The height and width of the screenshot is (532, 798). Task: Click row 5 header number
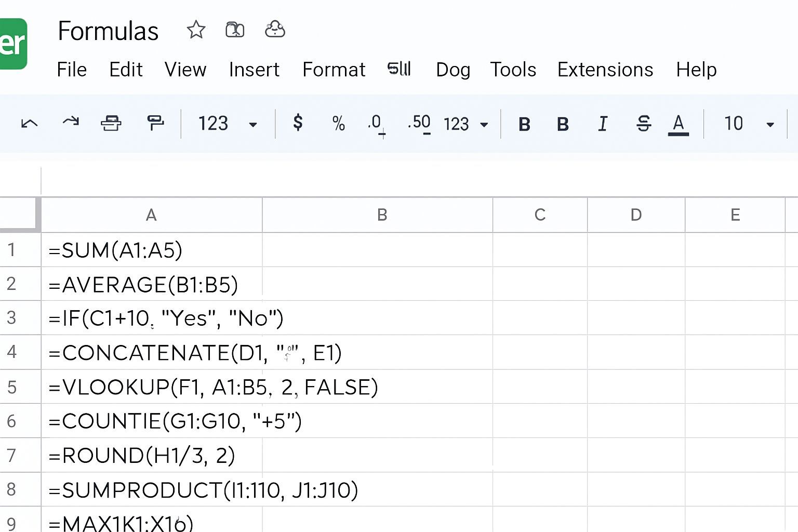click(12, 387)
